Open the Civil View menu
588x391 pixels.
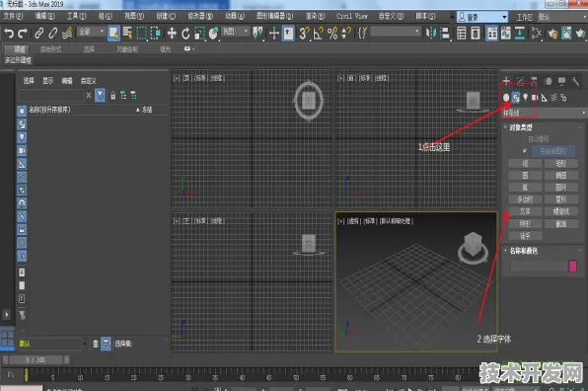[352, 16]
